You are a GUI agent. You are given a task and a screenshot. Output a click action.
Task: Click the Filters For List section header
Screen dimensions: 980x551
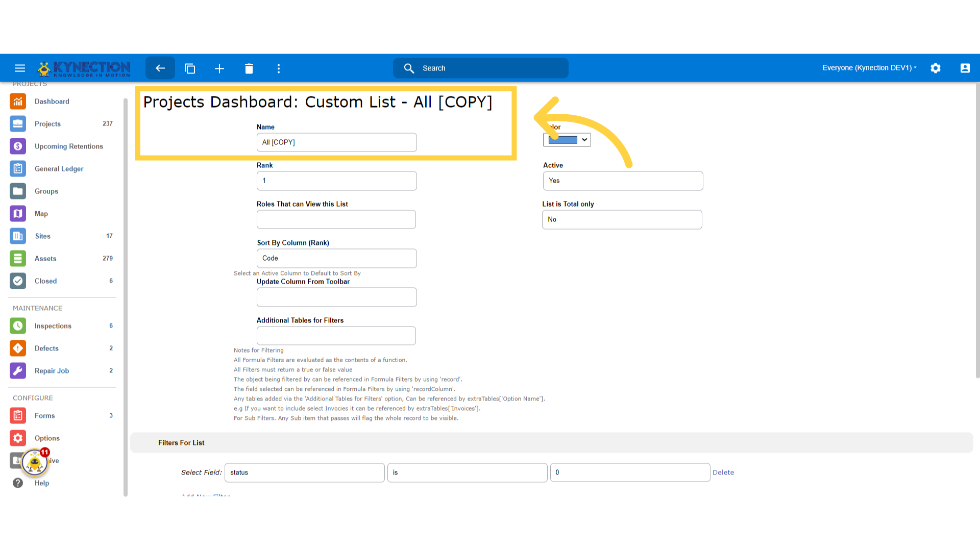pyautogui.click(x=552, y=443)
